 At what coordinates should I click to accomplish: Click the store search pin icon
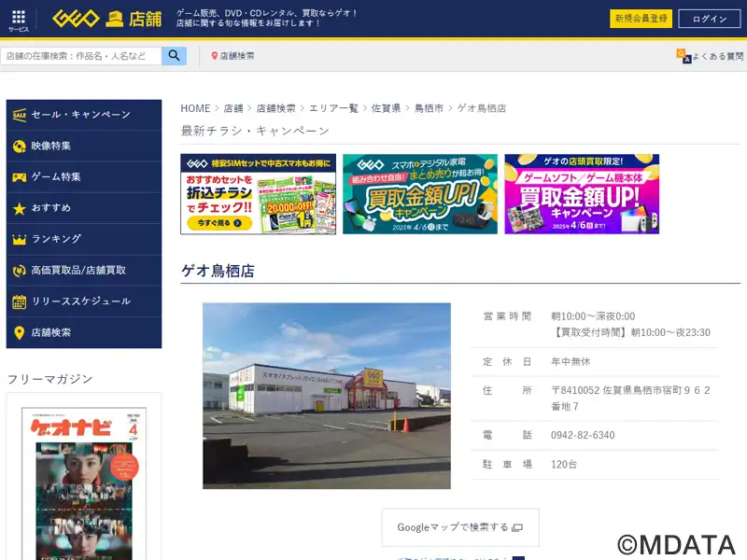(x=215, y=56)
